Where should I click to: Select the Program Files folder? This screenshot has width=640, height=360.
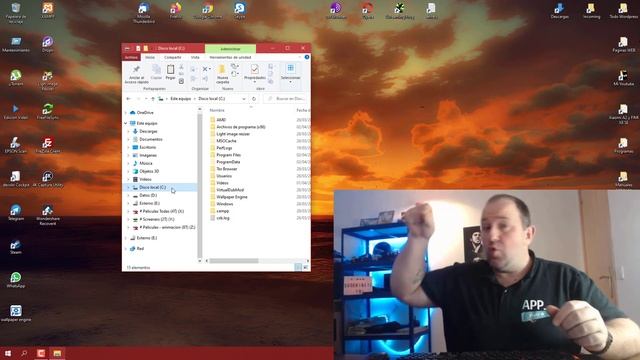click(x=229, y=155)
